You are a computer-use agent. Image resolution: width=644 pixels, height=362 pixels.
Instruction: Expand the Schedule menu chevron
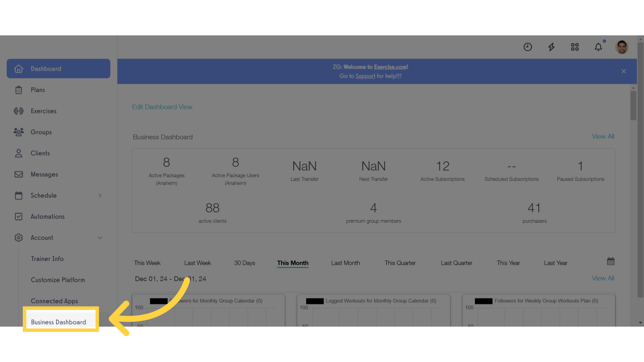click(100, 195)
